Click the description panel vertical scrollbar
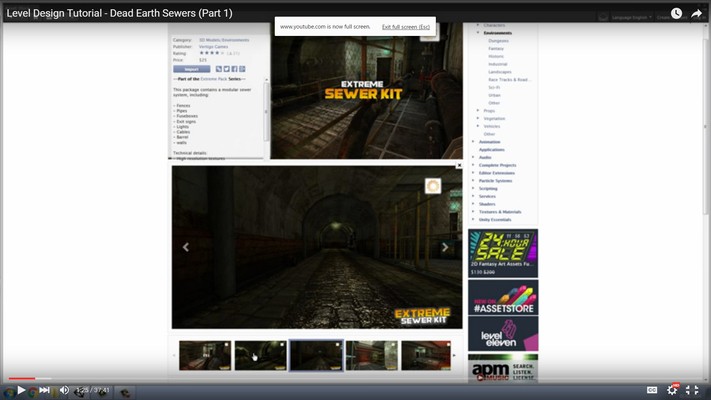The width and height of the screenshot is (711, 400). [x=266, y=111]
